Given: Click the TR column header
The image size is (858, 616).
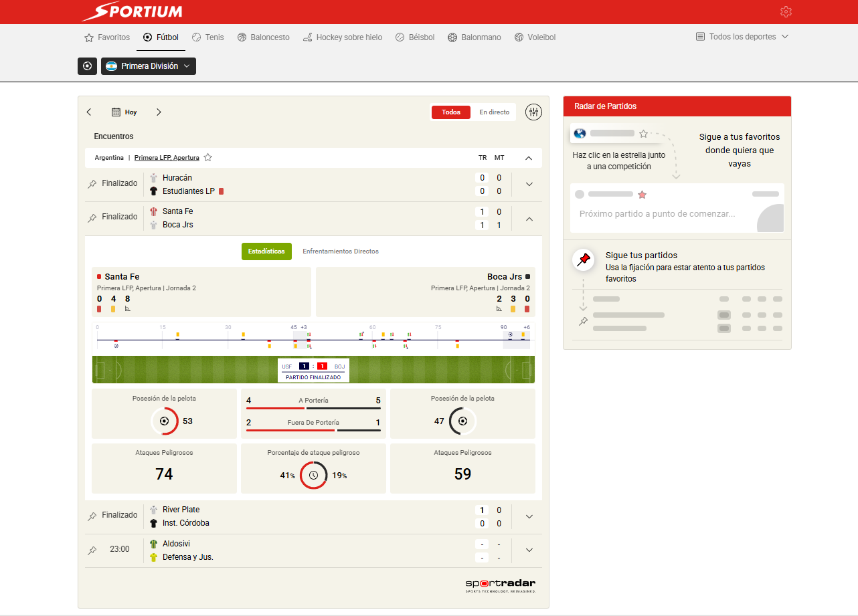Looking at the screenshot, I should [483, 158].
